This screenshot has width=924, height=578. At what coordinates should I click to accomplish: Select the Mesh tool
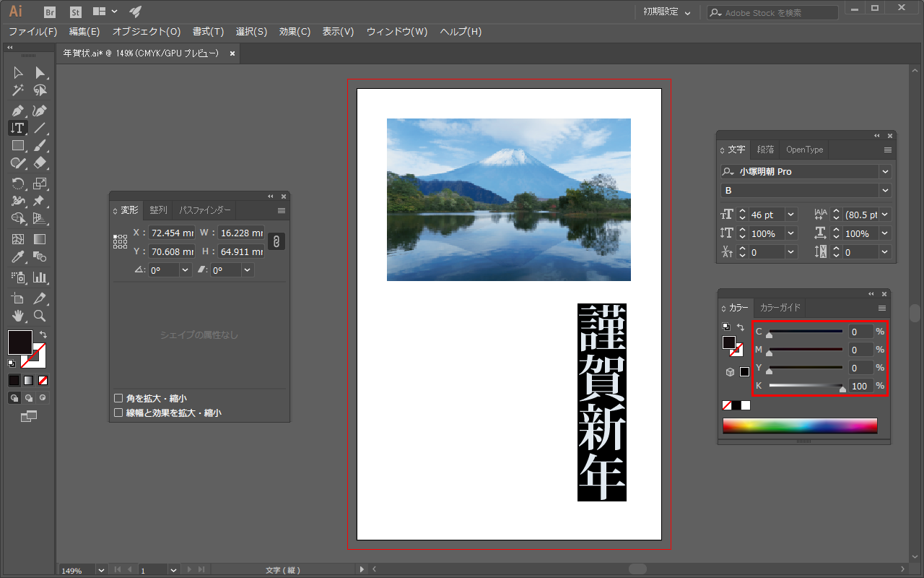18,239
